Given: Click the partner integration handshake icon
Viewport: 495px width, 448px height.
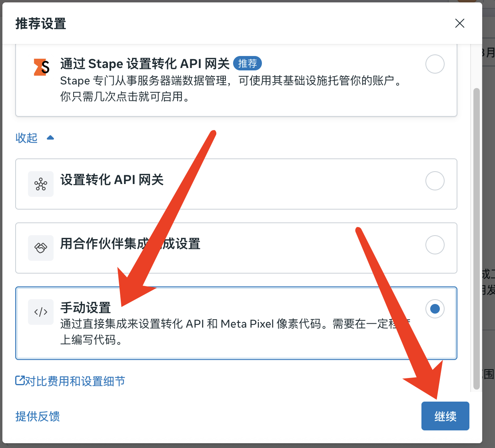Looking at the screenshot, I should point(41,248).
